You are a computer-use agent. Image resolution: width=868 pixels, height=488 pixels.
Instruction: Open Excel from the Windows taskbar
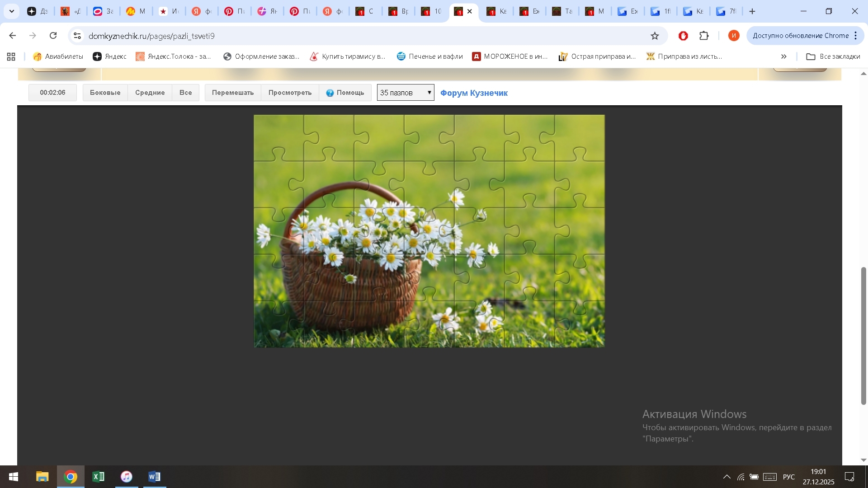click(x=98, y=477)
